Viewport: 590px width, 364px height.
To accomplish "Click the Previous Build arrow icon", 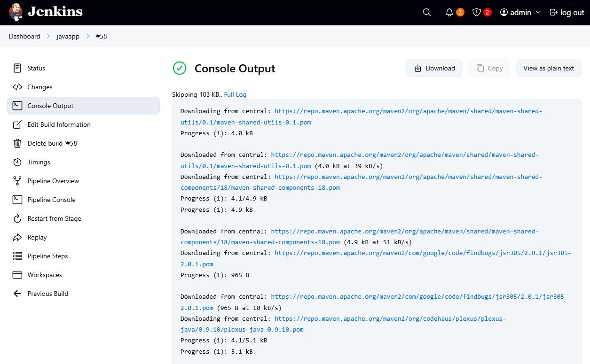I will (17, 294).
